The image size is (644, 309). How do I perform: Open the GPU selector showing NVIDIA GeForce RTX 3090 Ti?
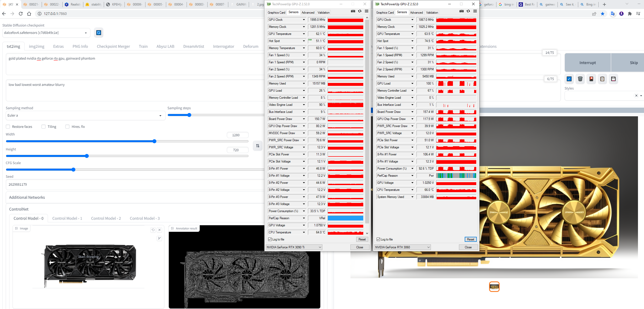(x=294, y=247)
